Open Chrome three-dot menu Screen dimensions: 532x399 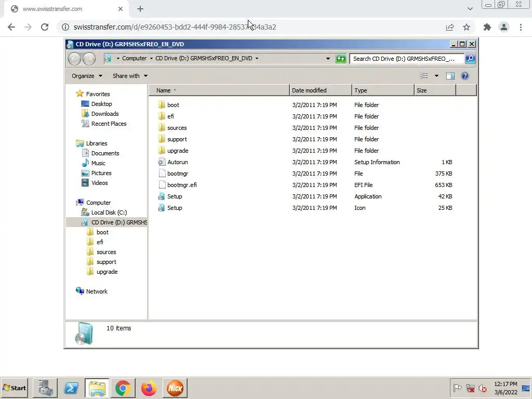coord(521,27)
